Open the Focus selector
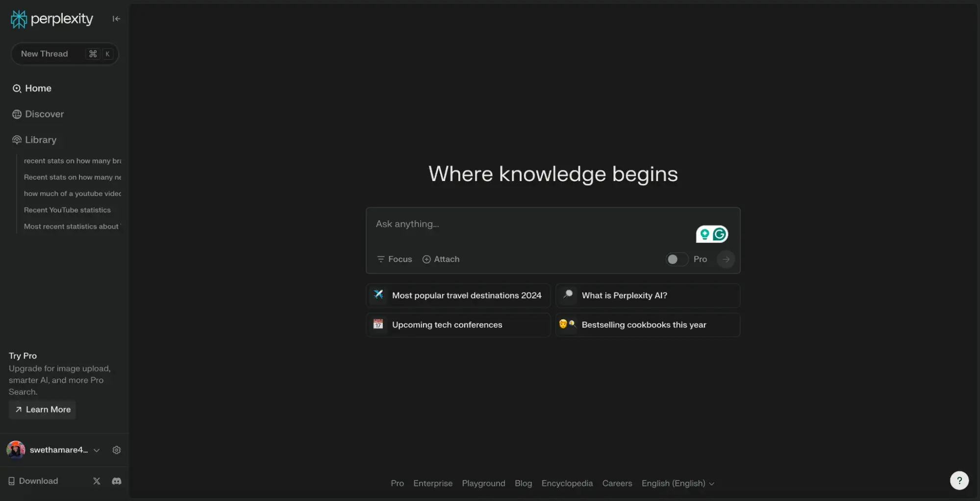The image size is (980, 501). point(394,259)
